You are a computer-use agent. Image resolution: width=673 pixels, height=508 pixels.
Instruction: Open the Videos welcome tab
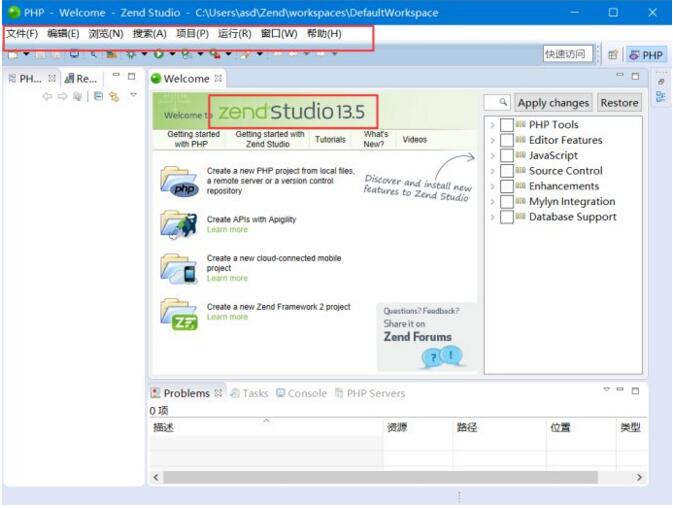click(415, 139)
